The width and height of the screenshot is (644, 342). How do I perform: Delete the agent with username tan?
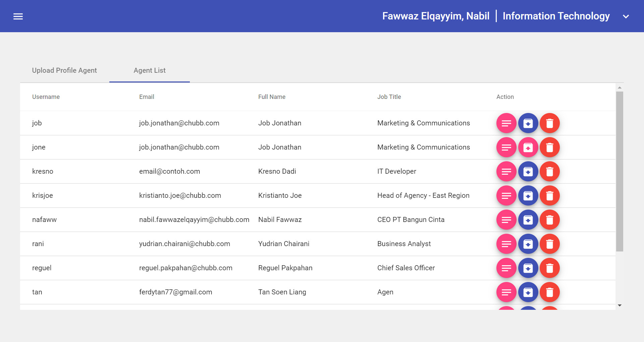pyautogui.click(x=549, y=292)
